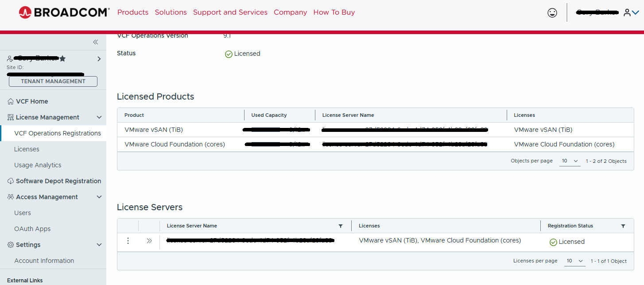Filter the Registration Status column

(623, 226)
